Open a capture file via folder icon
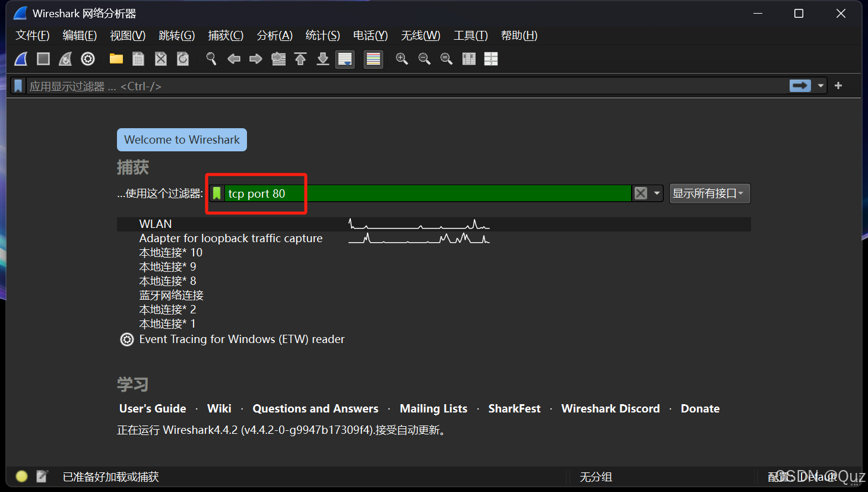 [116, 59]
